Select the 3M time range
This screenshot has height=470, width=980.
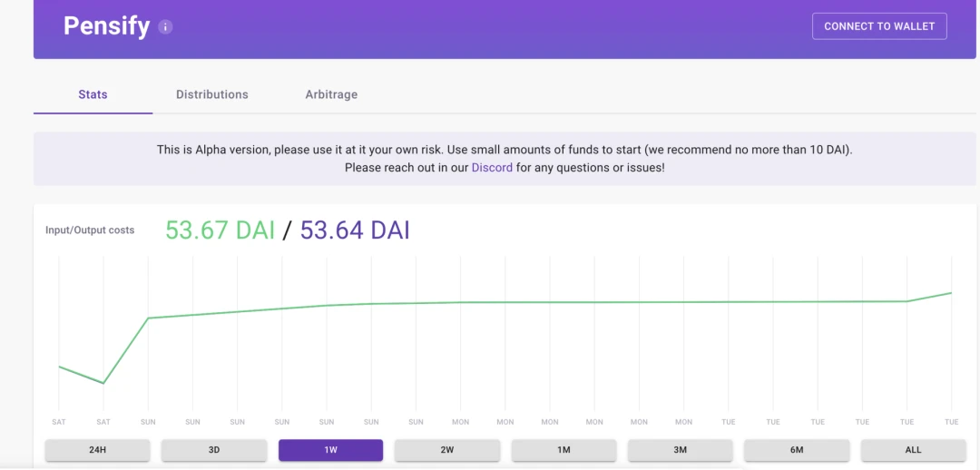[x=680, y=449]
